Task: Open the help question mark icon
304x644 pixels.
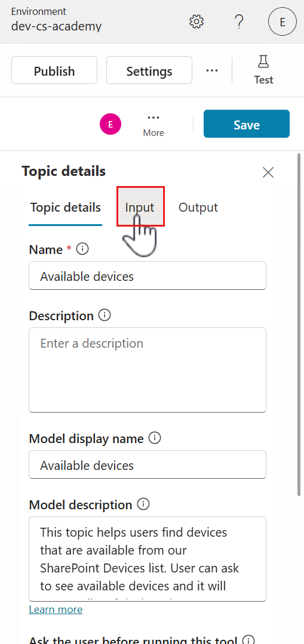Action: pos(239,21)
